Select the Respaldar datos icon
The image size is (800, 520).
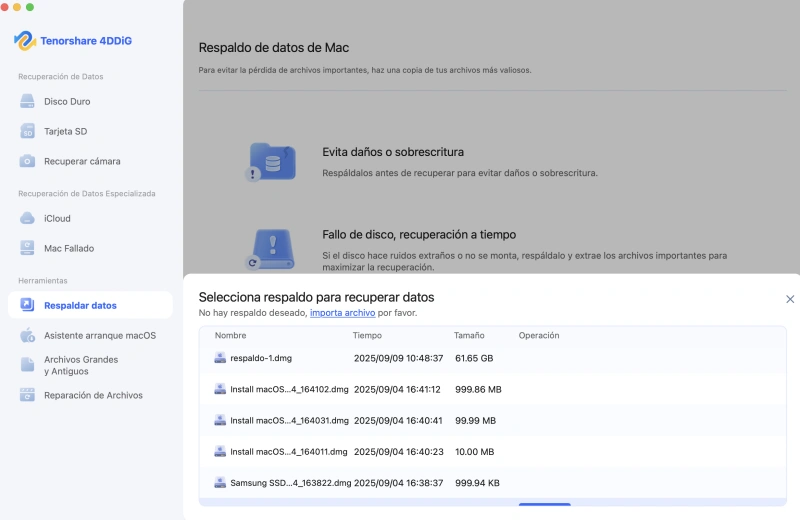(x=27, y=305)
